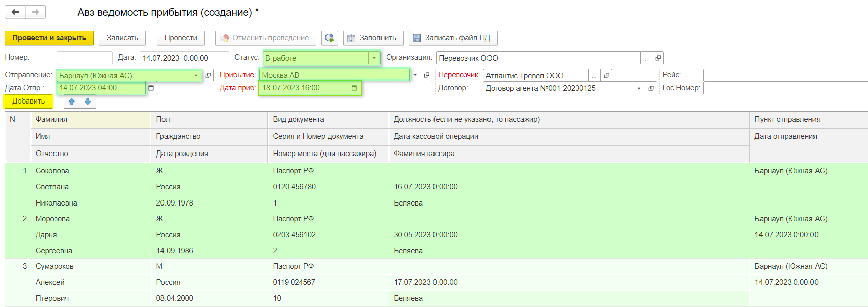Click the Номер input field
868x307 pixels.
click(84, 58)
